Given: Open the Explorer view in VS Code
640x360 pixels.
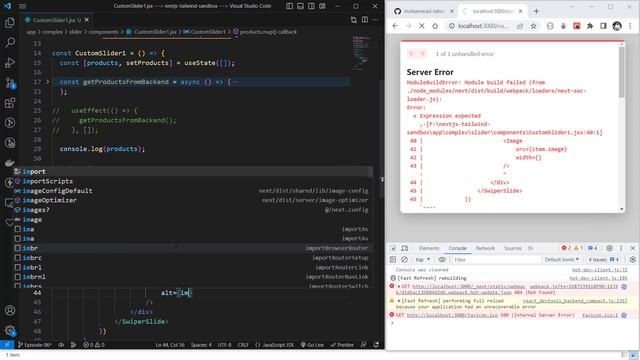Looking at the screenshot, I should coord(10,23).
